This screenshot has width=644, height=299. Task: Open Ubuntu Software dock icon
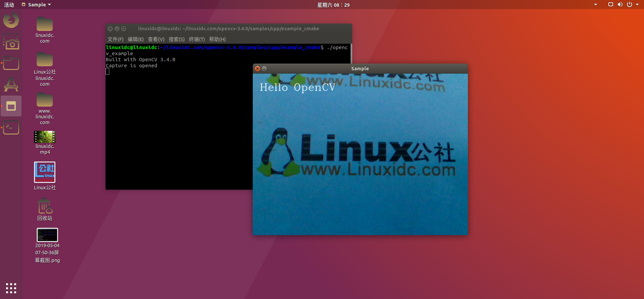click(x=11, y=84)
